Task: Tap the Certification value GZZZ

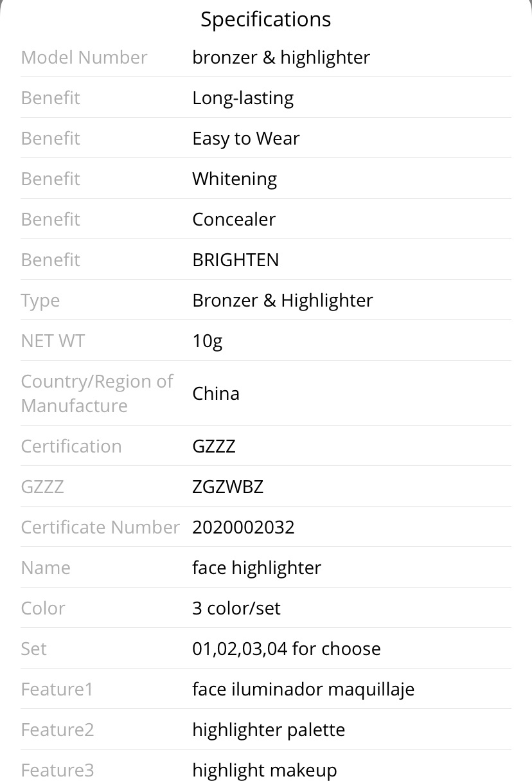Action: point(214,446)
